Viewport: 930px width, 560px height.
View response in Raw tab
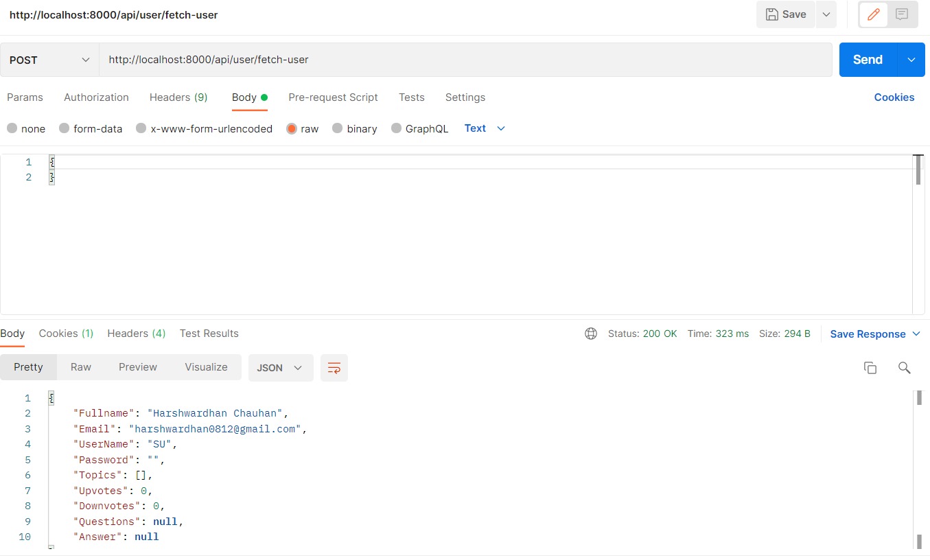pos(80,367)
